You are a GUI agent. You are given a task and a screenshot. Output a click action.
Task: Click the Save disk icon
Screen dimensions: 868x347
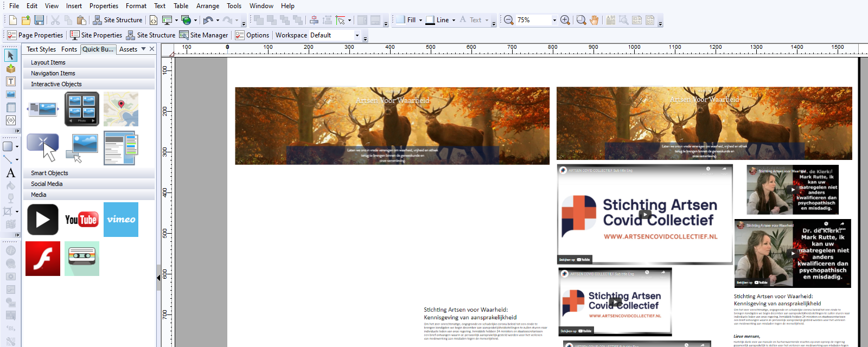[x=39, y=20]
